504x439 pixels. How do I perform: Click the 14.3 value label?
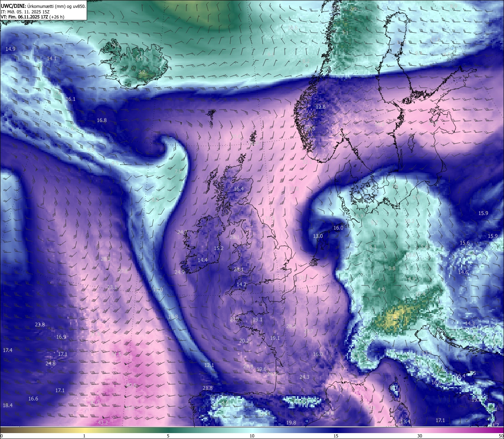coord(470,323)
